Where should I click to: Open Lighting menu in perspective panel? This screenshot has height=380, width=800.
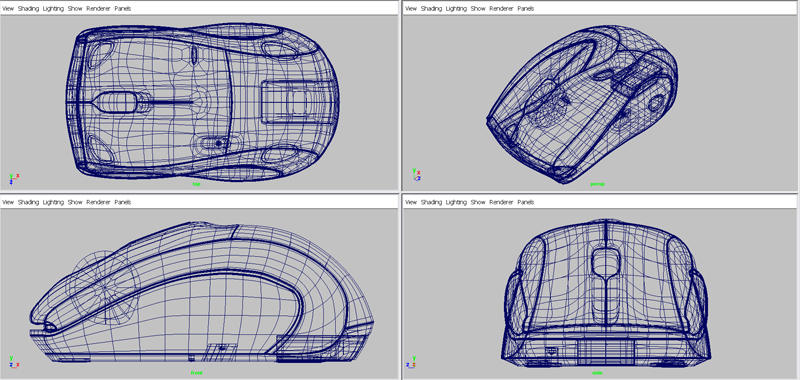tap(456, 9)
